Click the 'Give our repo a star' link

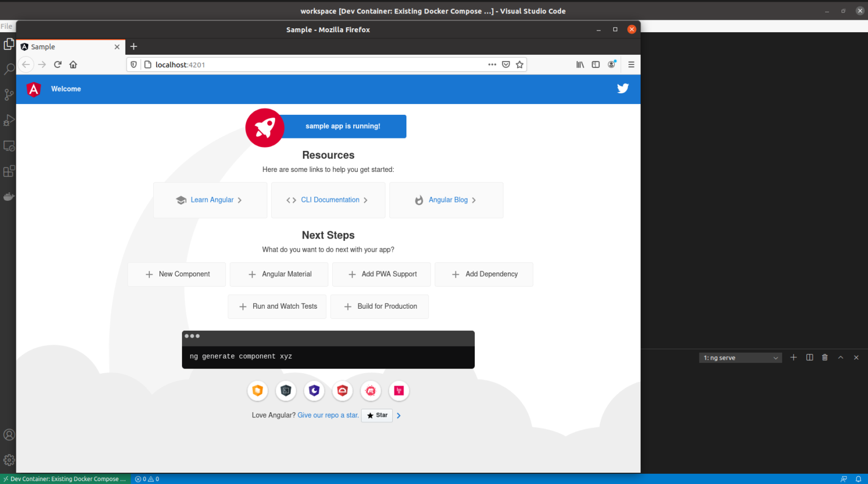(x=327, y=415)
